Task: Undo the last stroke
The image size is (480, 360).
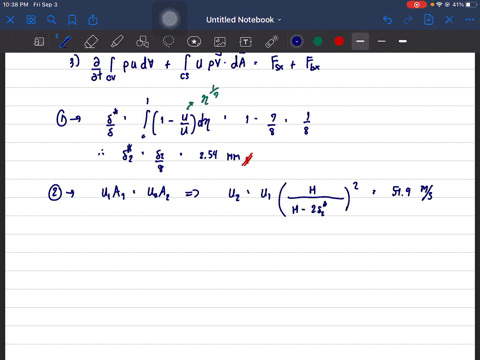Action: tap(387, 20)
